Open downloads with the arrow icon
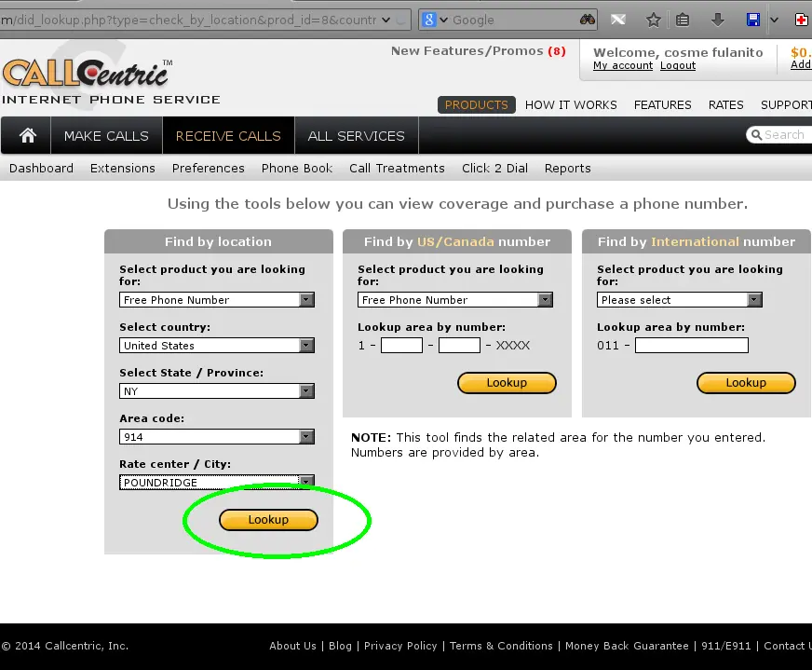Viewport: 812px width, 670px height. tap(717, 20)
